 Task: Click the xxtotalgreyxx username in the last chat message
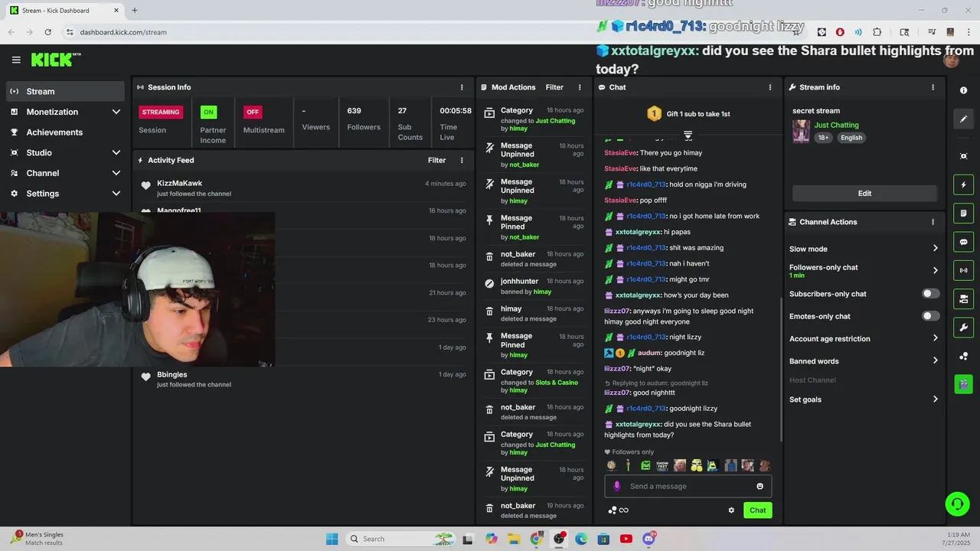point(639,424)
